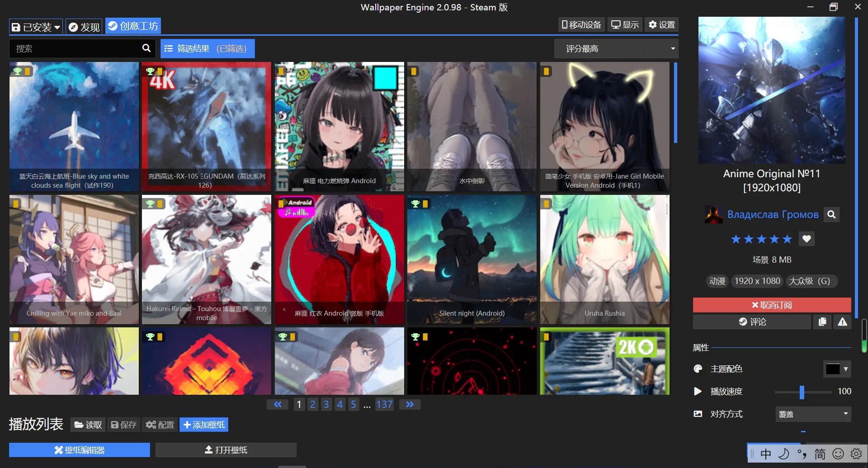Image resolution: width=868 pixels, height=468 pixels.
Task: Open the IME emoji smiley icon
Action: [838, 454]
